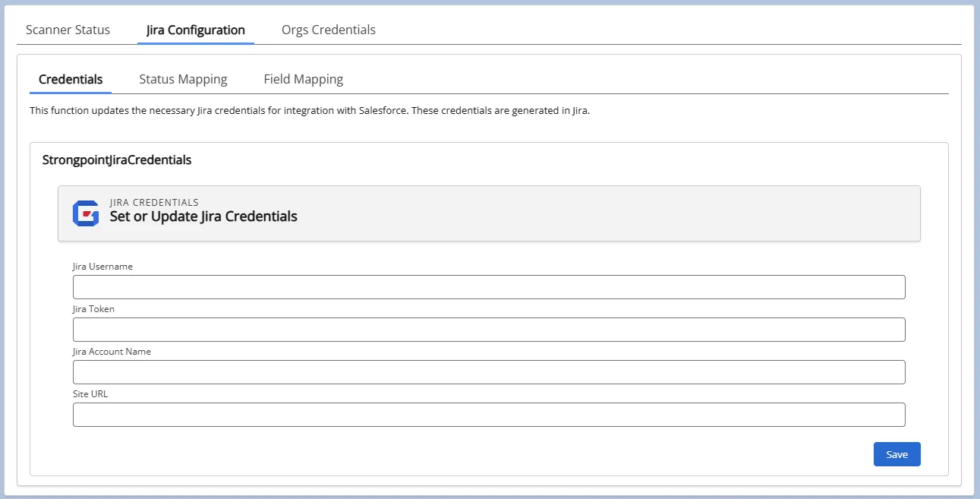Screen dimensions: 980x499
Task: Focus the Jira Username input field
Action: point(489,287)
